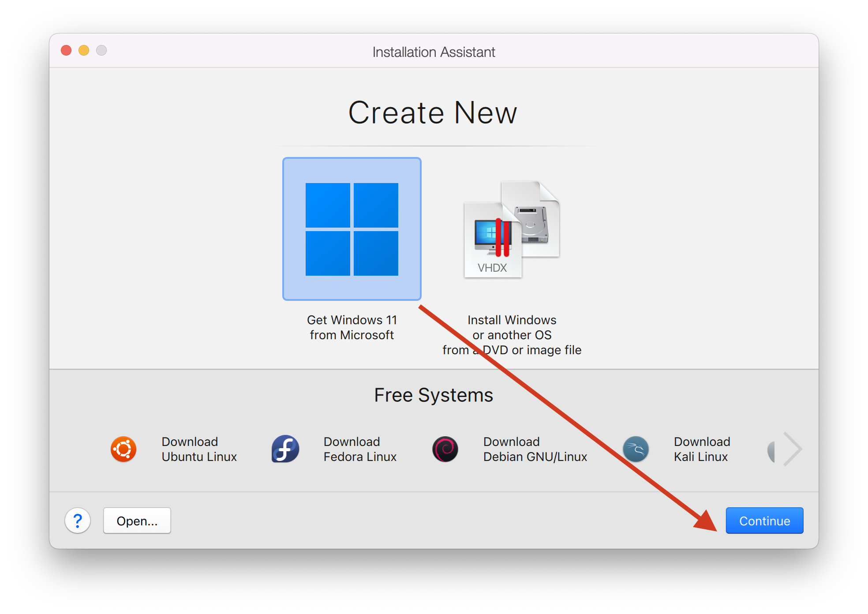This screenshot has width=868, height=614.
Task: Click the Debian GNU/Linux logo
Action: coord(445,449)
